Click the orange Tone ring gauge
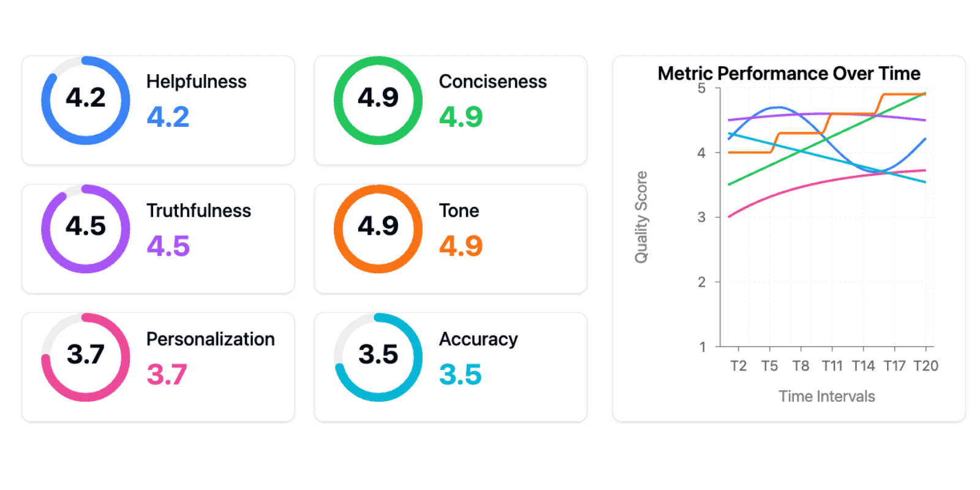 378,229
